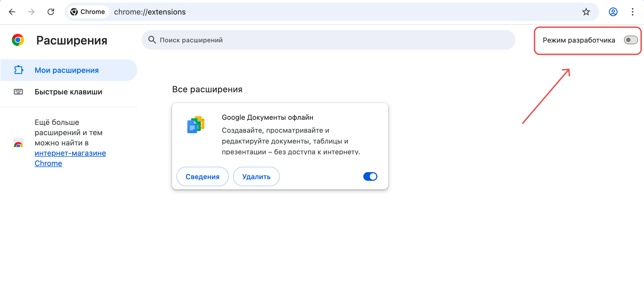Click the Chrome logo beside Расширения
Viewport: 644px width, 286px height.
click(x=18, y=40)
